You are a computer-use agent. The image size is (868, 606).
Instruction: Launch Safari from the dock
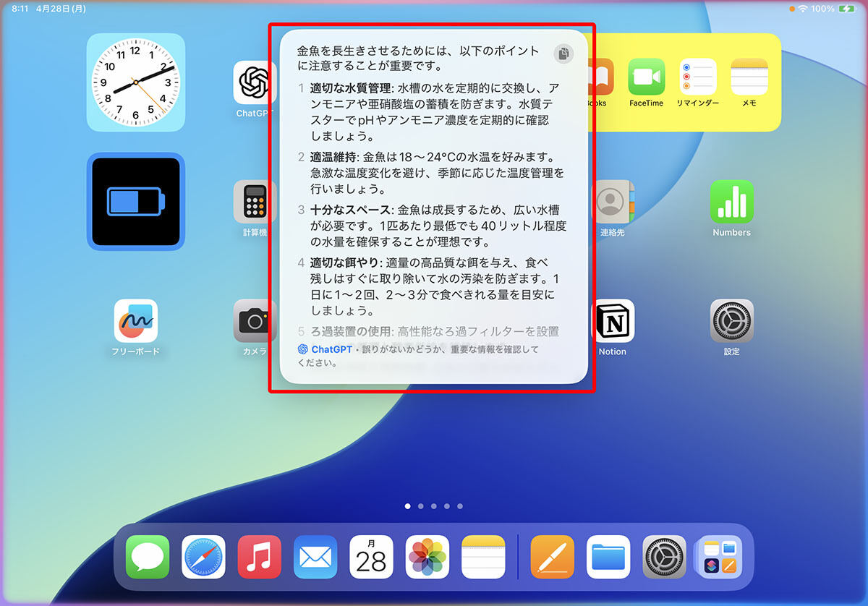pyautogui.click(x=203, y=557)
